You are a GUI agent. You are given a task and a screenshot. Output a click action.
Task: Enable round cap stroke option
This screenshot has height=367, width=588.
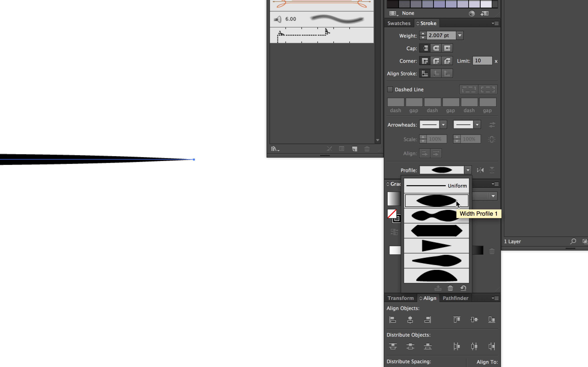tap(436, 48)
